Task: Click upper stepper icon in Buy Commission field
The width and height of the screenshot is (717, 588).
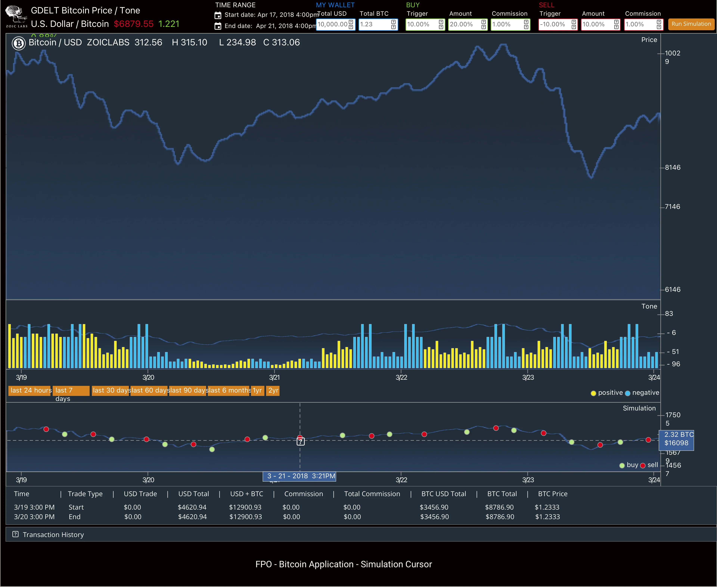Action: pos(526,22)
